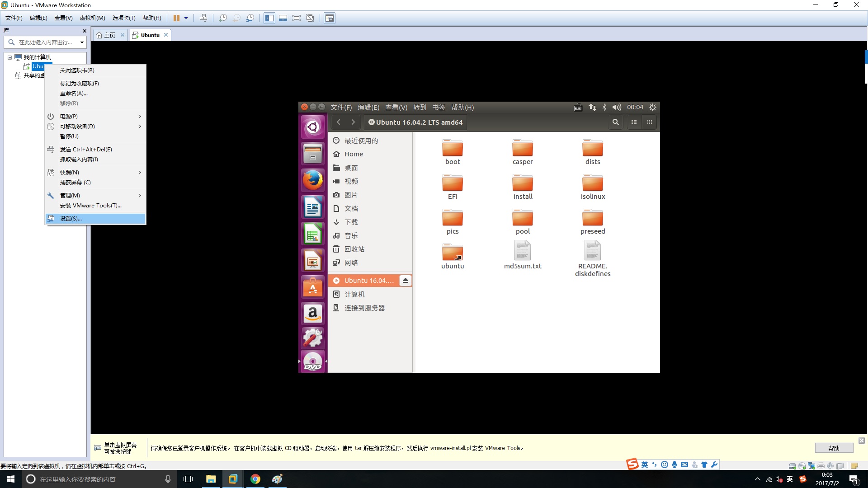Image resolution: width=868 pixels, height=488 pixels.
Task: Click 连接到服务器 sidebar link
Action: click(x=365, y=307)
